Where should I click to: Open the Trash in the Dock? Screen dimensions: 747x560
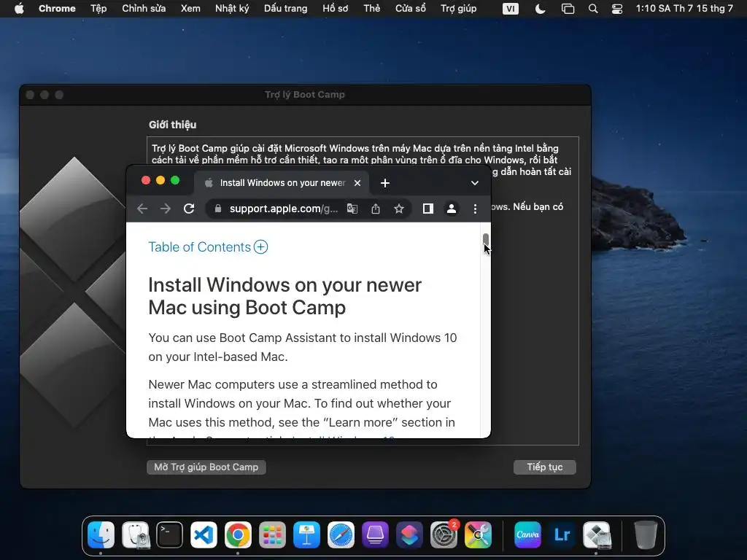(646, 534)
